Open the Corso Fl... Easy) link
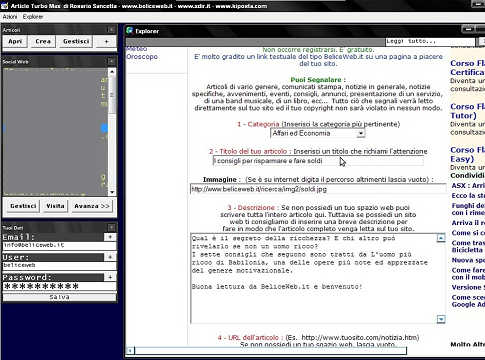Screen dimensions: 485x360 (467, 154)
